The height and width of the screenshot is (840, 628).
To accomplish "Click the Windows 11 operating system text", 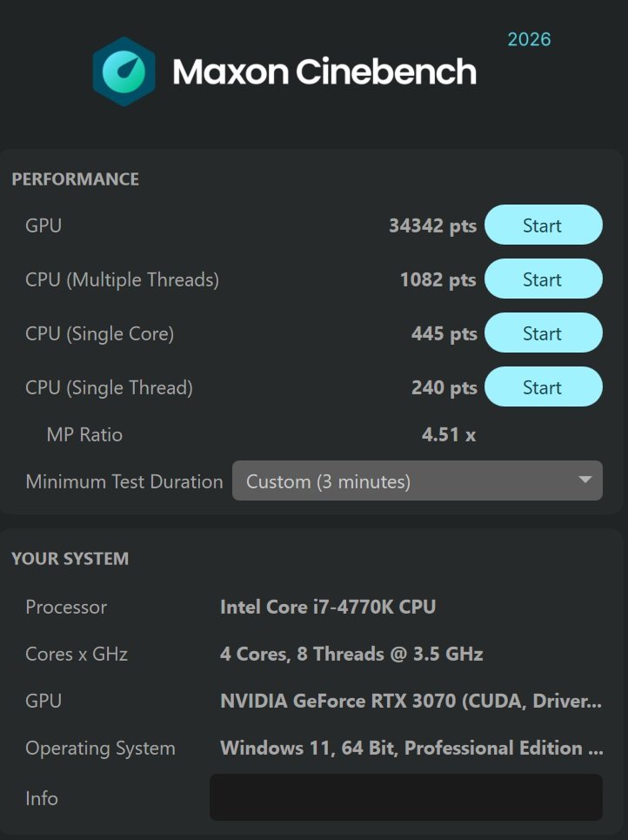I will pos(411,748).
